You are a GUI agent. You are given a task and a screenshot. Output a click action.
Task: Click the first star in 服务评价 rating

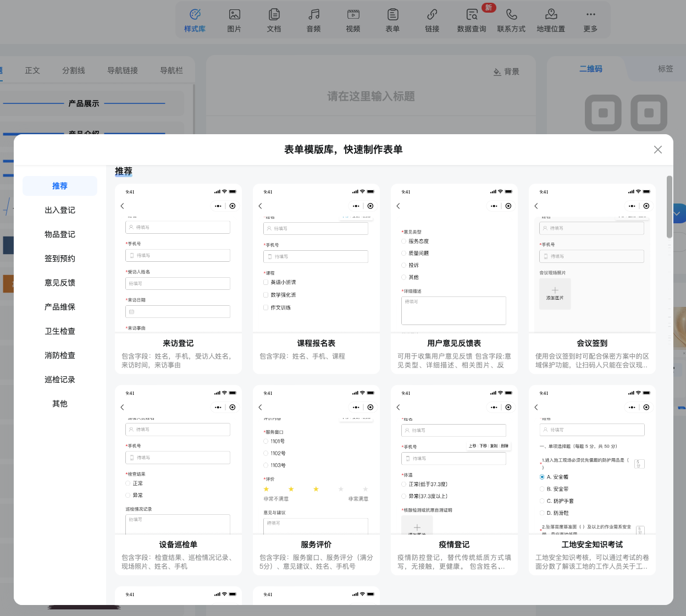pos(267,489)
